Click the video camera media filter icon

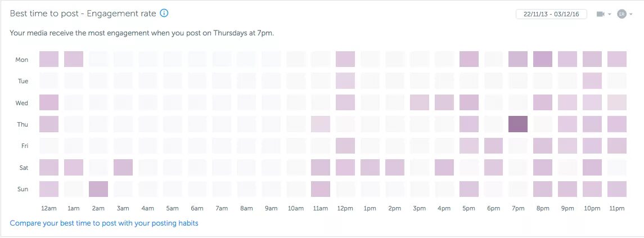pos(600,14)
